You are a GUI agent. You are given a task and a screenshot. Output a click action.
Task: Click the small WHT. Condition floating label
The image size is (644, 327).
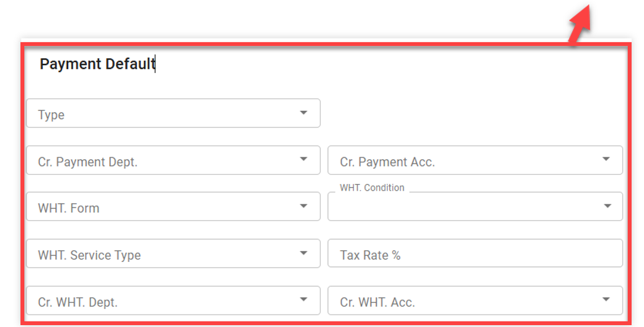point(372,188)
